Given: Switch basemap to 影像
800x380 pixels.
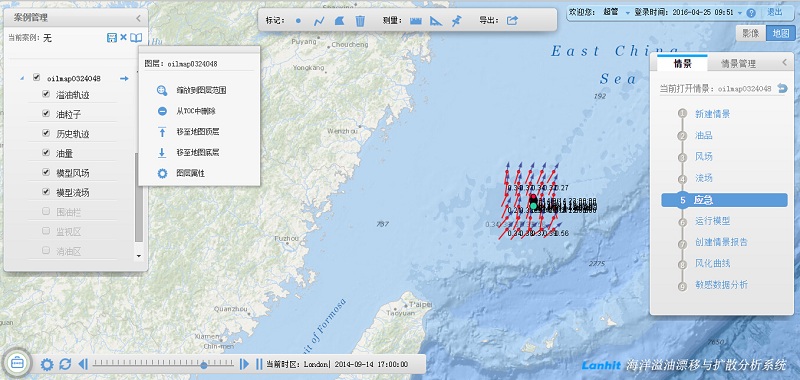Looking at the screenshot, I should coord(751,33).
